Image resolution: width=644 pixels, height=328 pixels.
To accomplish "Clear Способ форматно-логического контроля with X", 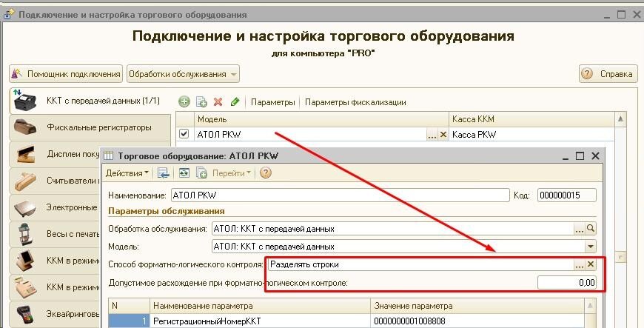I will pos(591,264).
